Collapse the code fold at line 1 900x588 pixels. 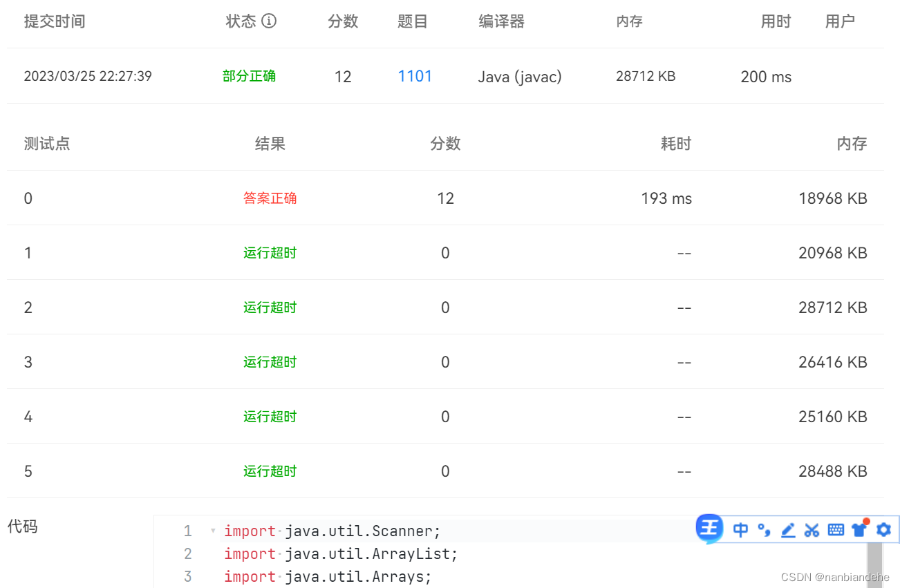tap(212, 530)
